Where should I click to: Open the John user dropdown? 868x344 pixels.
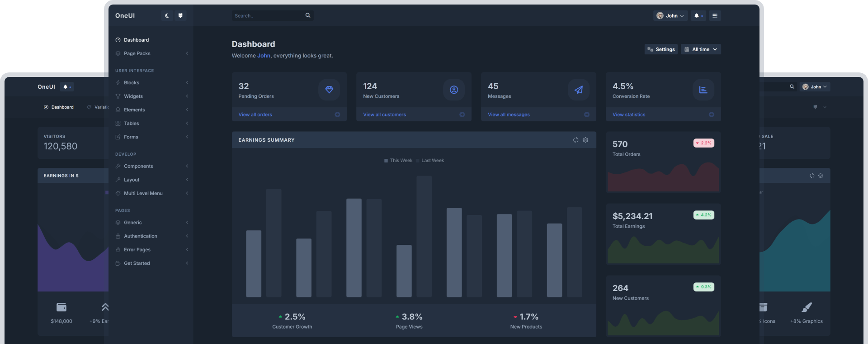(670, 16)
